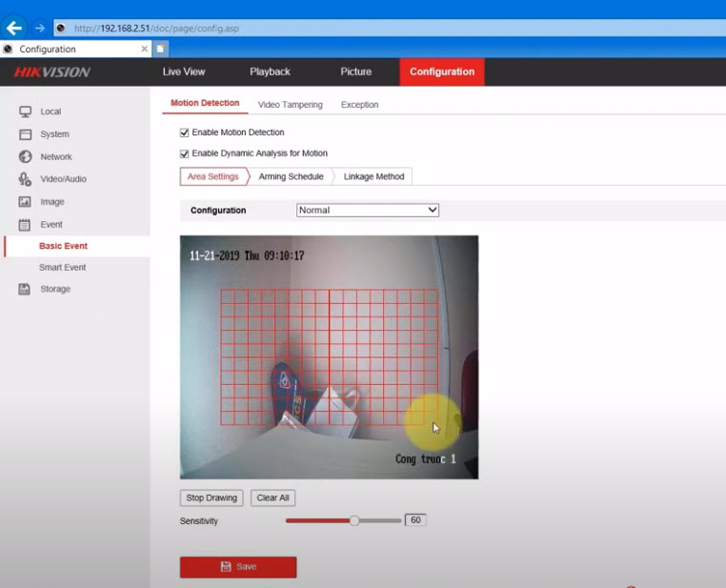Open the Arming Schedule tab
Screen dimensions: 726x588
pyautogui.click(x=291, y=176)
